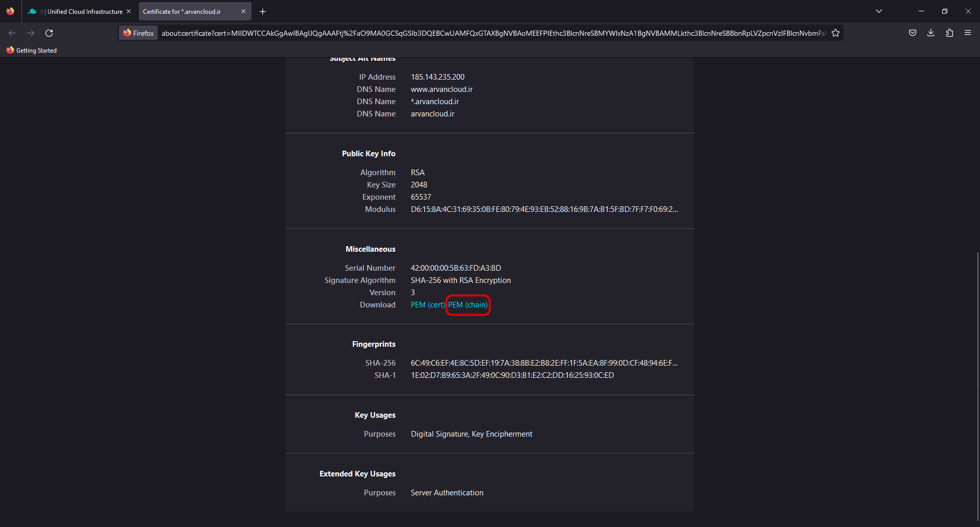Screen dimensions: 980x527
Task: Open a new tab with plus button
Action: click(263, 12)
